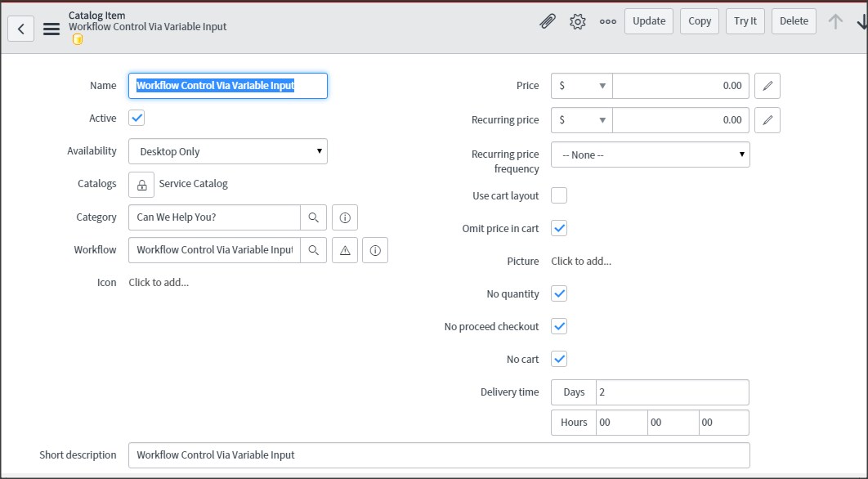Click the Workflow warning triangle icon
The image size is (868, 479).
(x=345, y=250)
